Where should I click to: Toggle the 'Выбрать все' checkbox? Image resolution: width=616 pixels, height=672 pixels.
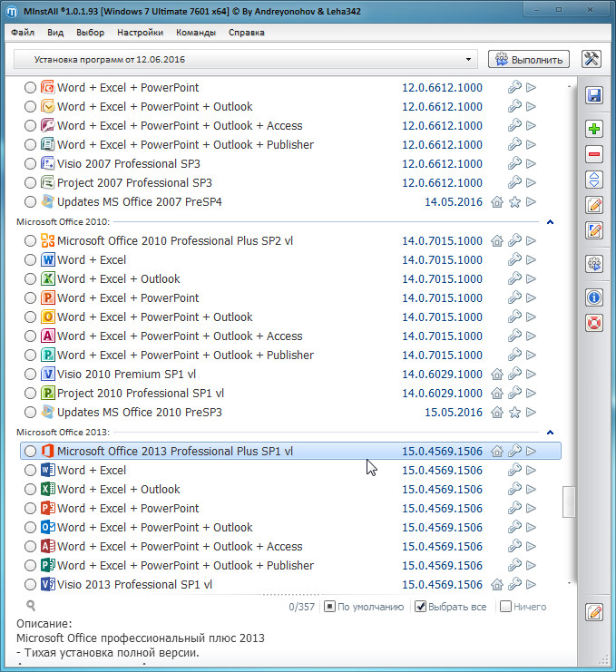click(421, 607)
